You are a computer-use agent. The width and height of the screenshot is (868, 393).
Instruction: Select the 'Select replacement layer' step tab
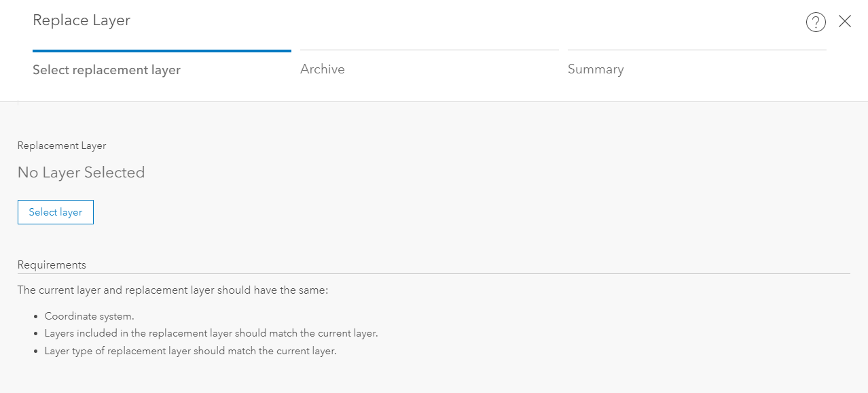pos(107,70)
